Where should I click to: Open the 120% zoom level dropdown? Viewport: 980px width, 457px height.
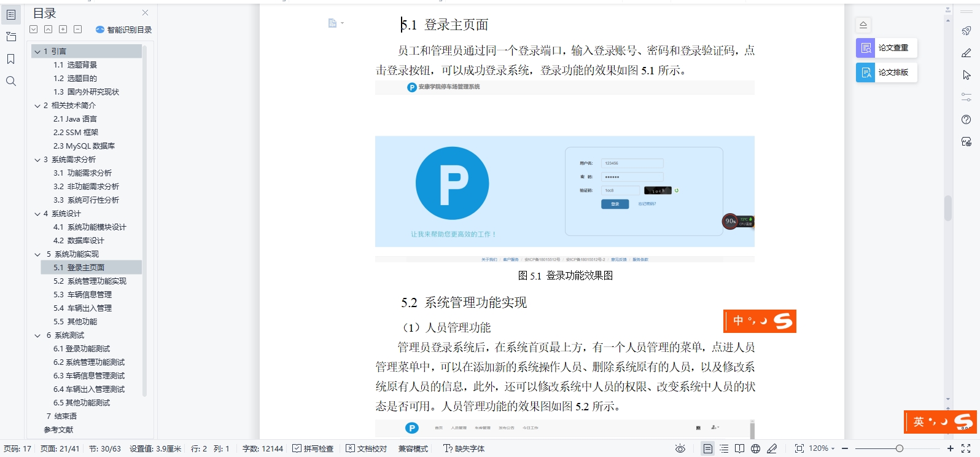click(x=822, y=448)
